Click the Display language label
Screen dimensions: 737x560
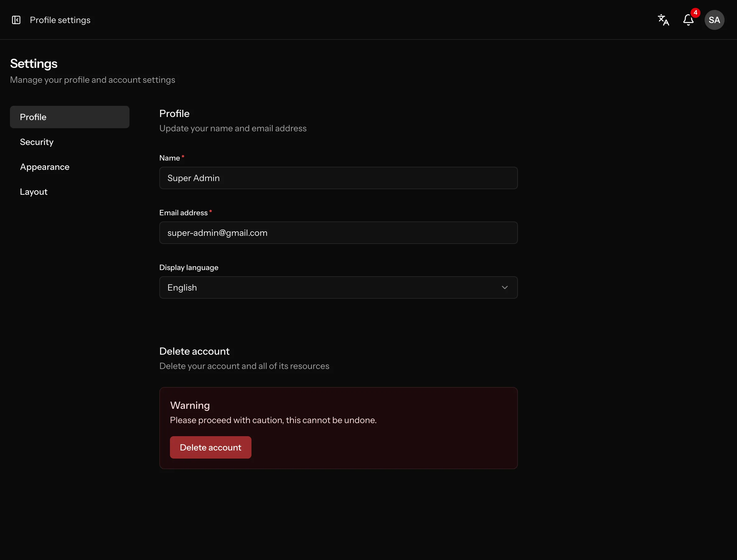click(x=189, y=268)
